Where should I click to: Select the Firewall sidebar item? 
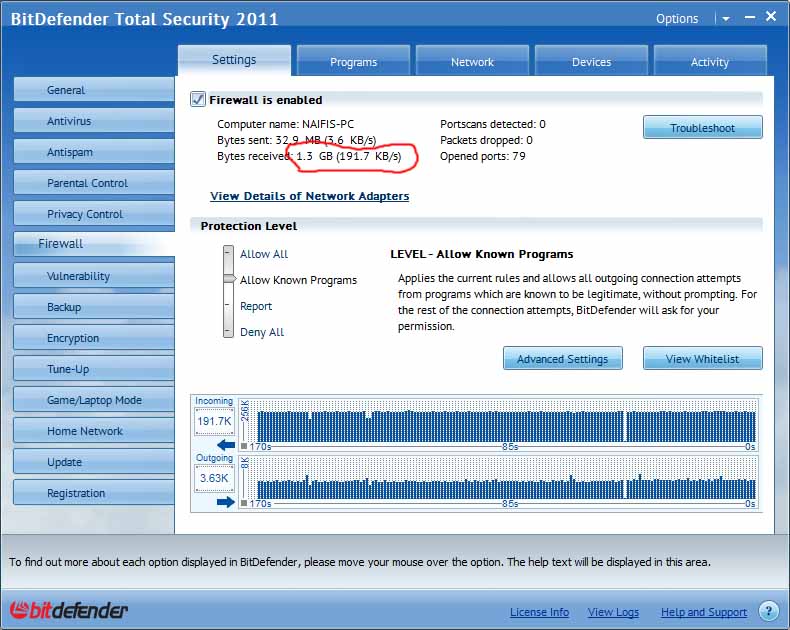coord(94,244)
